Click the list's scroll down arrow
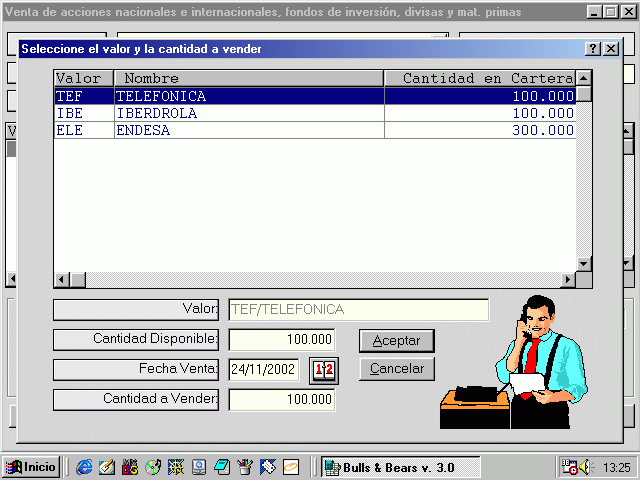The height and width of the screenshot is (480, 640). click(584, 264)
